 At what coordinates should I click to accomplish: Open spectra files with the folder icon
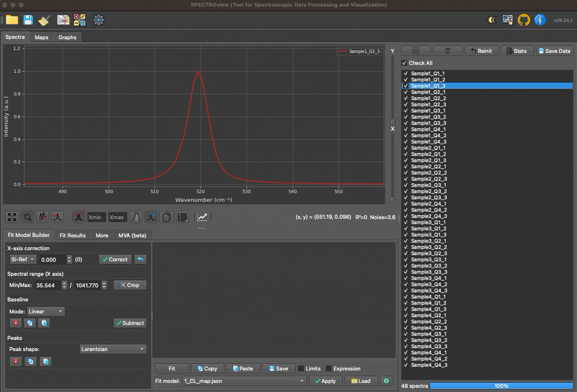[12, 20]
